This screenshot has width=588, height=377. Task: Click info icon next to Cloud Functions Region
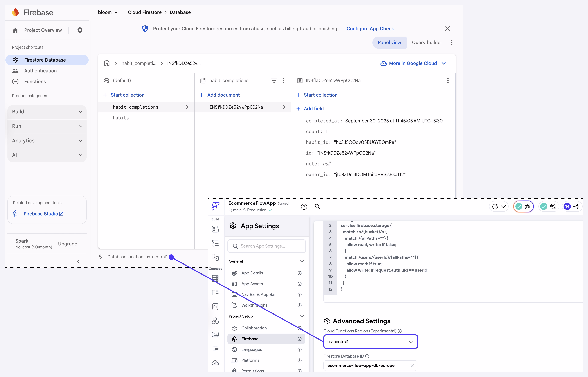point(400,331)
